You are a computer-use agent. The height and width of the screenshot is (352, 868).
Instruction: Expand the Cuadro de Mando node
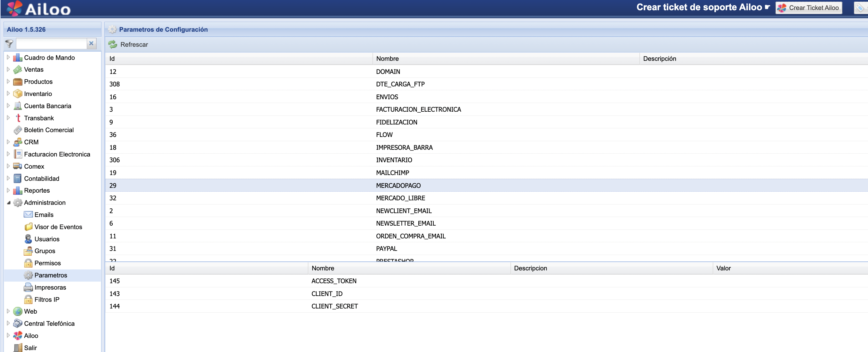coord(8,57)
